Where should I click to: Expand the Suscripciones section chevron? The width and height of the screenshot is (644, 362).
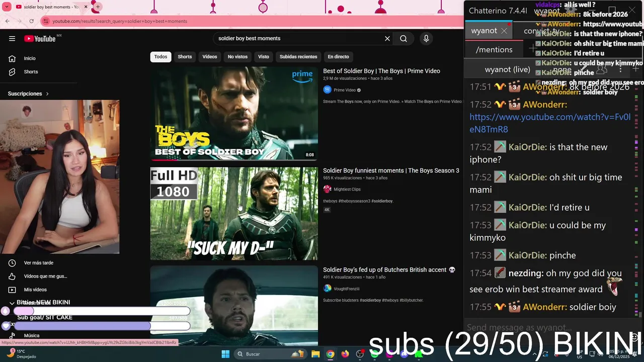[47, 94]
